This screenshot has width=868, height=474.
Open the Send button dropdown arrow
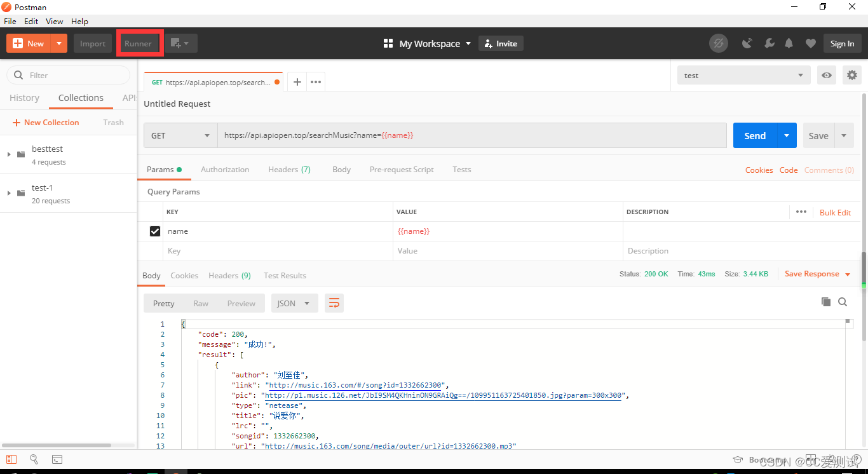[787, 135]
